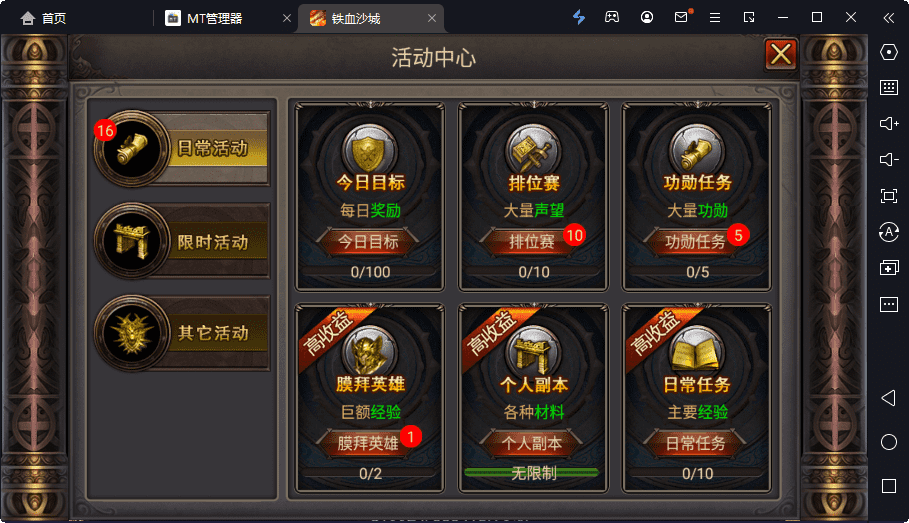Viewport: 909px width, 523px height.
Task: Click the 今日目标 0/100 progress bar
Action: [x=370, y=272]
